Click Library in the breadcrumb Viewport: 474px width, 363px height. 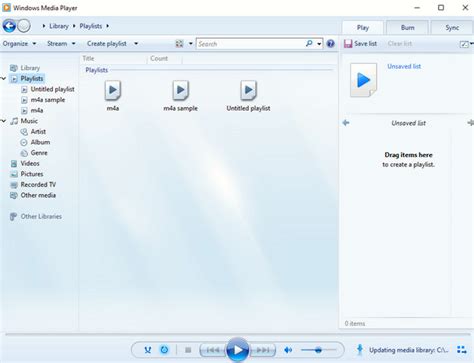(59, 26)
